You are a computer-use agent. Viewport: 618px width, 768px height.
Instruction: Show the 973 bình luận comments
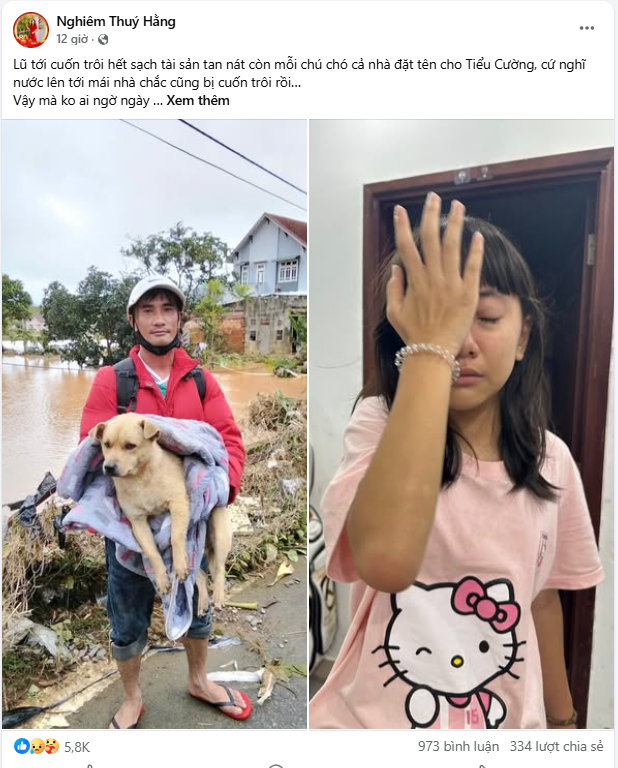[458, 746]
